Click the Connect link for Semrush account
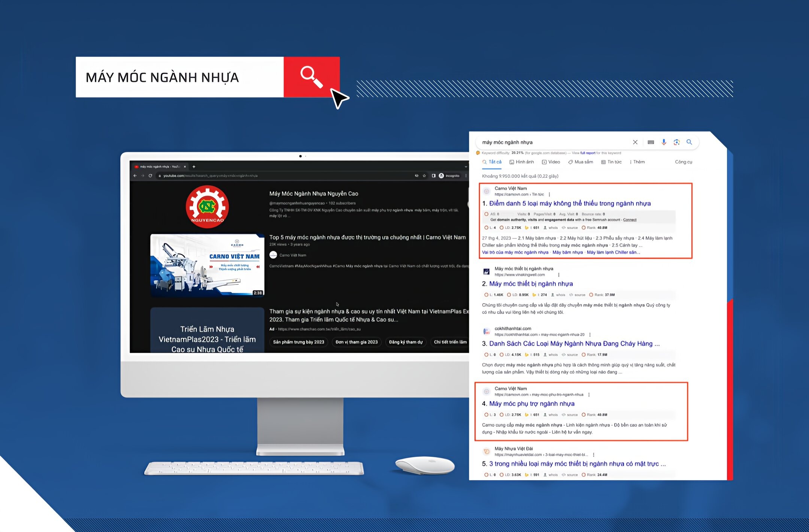Viewport: 809px width, 532px height. click(630, 220)
